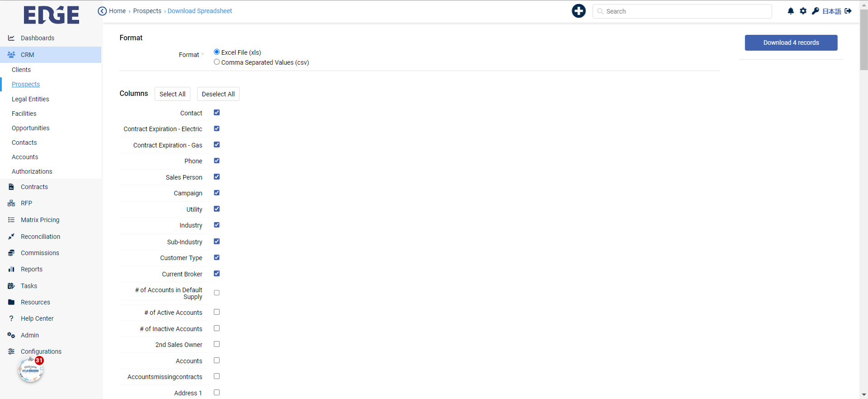868x399 pixels.
Task: Click the CRM people icon
Action: (11, 55)
